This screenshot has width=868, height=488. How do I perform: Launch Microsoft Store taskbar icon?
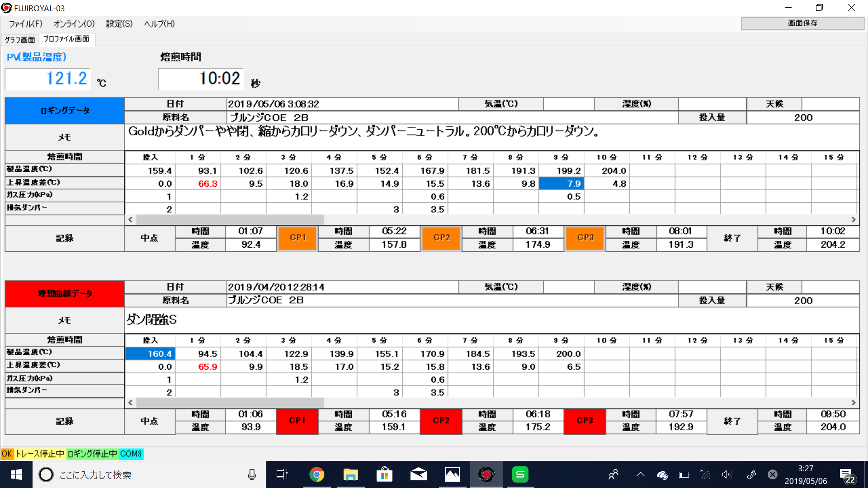click(x=384, y=474)
